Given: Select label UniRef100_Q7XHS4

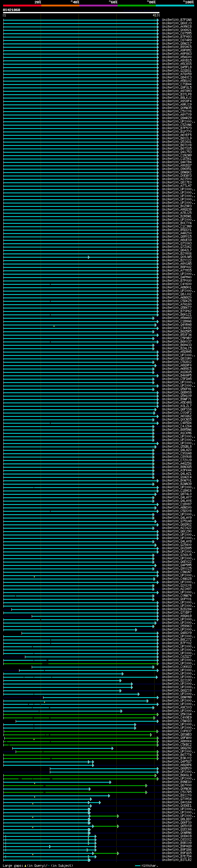Looking at the screenshot, I should 177,799.
